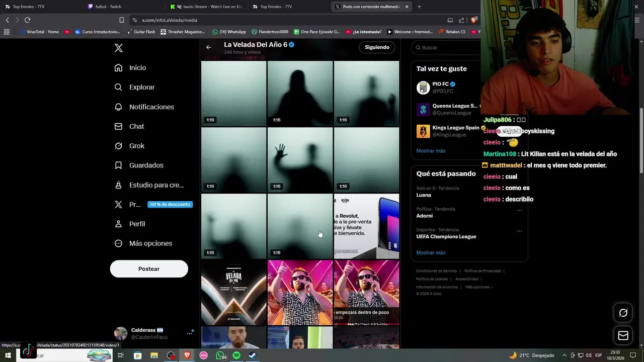Open the Guitar Flash bookmark
Image resolution: width=644 pixels, height=362 pixels.
coord(141,32)
